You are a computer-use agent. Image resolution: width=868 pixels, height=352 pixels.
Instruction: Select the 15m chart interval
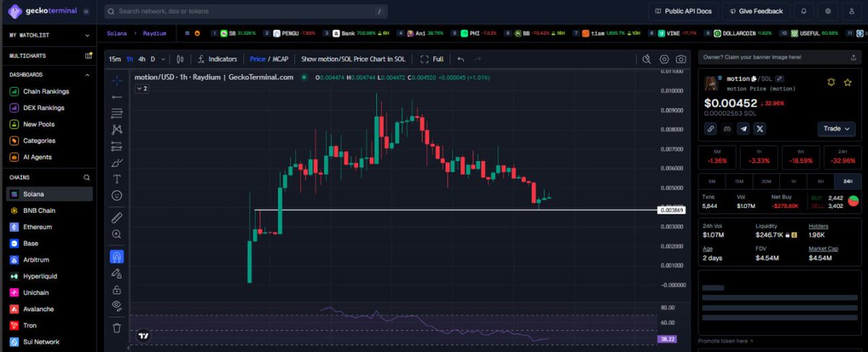pos(115,59)
